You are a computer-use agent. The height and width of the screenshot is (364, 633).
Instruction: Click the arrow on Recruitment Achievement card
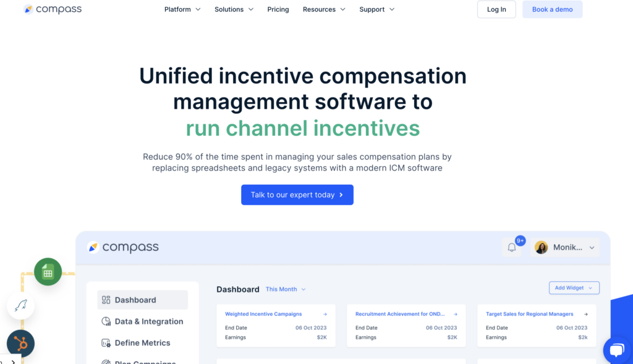(x=456, y=314)
